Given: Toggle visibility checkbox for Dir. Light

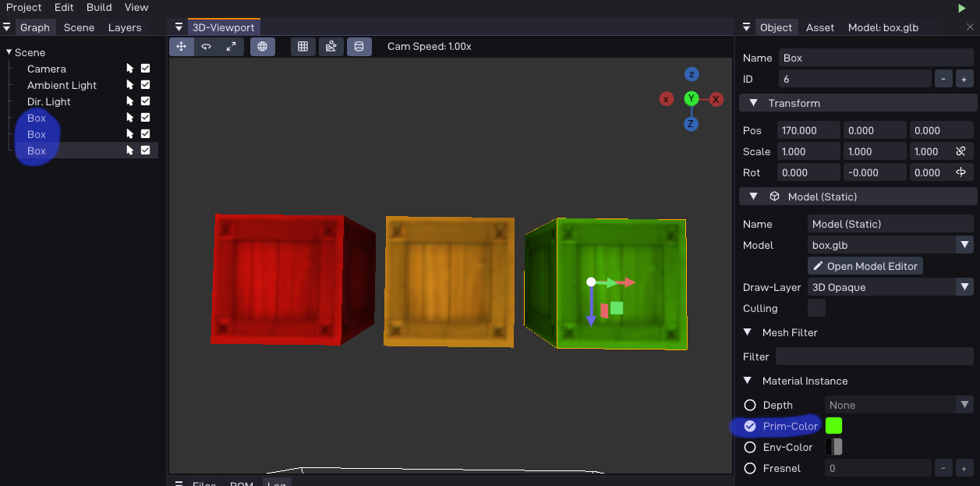Looking at the screenshot, I should pos(145,101).
